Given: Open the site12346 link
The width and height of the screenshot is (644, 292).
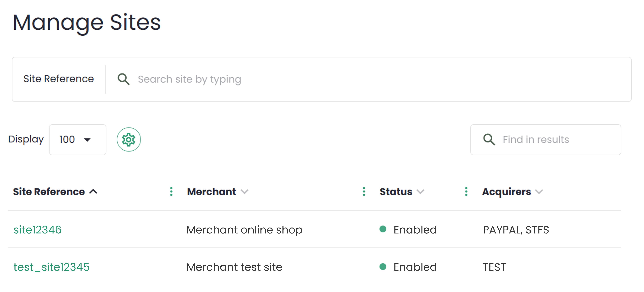Looking at the screenshot, I should [37, 230].
